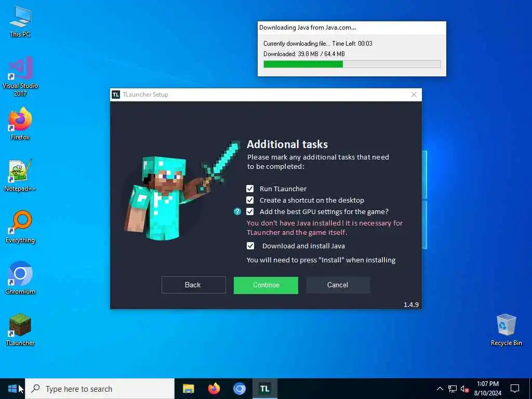The width and height of the screenshot is (532, 399).
Task: Click the 'Downloading Java from Java.com...' title
Action: click(308, 28)
